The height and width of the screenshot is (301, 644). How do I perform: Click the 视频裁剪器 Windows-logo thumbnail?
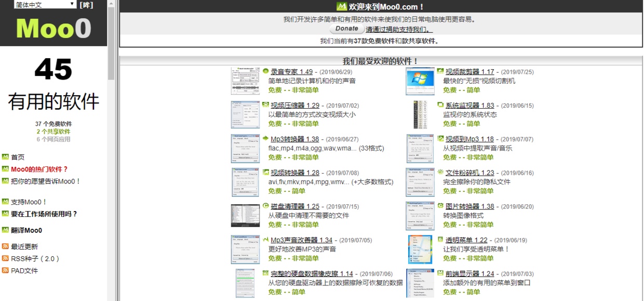[x=420, y=81]
